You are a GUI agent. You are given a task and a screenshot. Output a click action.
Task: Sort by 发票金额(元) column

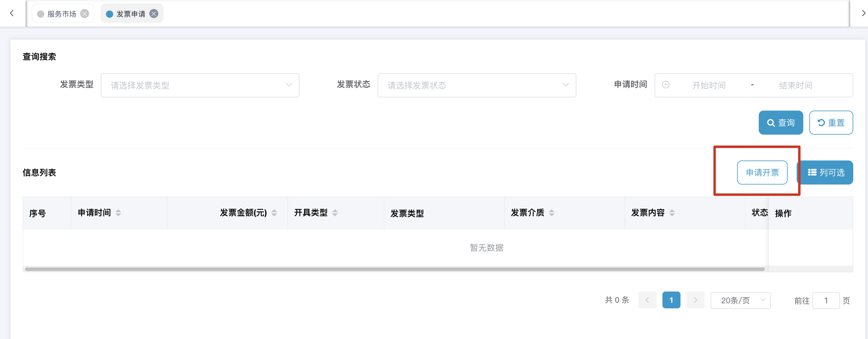coord(274,213)
